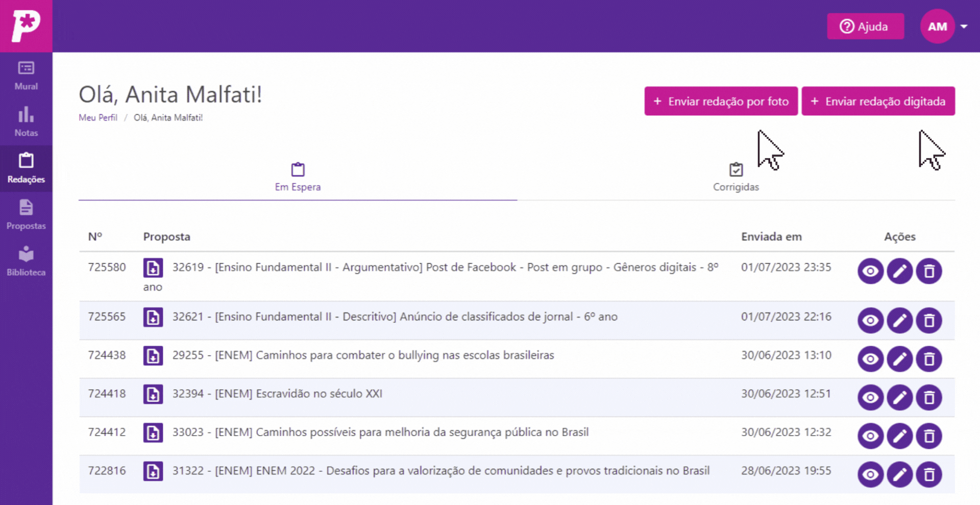Select Anúncio de classificados de jornal title
The image size is (980, 505).
pos(395,317)
